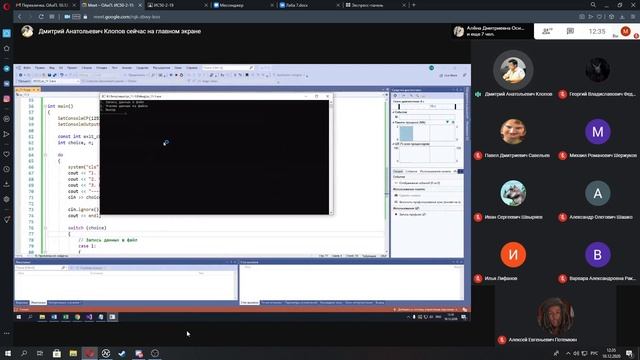Screen dimensions: 640x360
Task: Open the Easy Setup menu icon
Action: coord(633,17)
